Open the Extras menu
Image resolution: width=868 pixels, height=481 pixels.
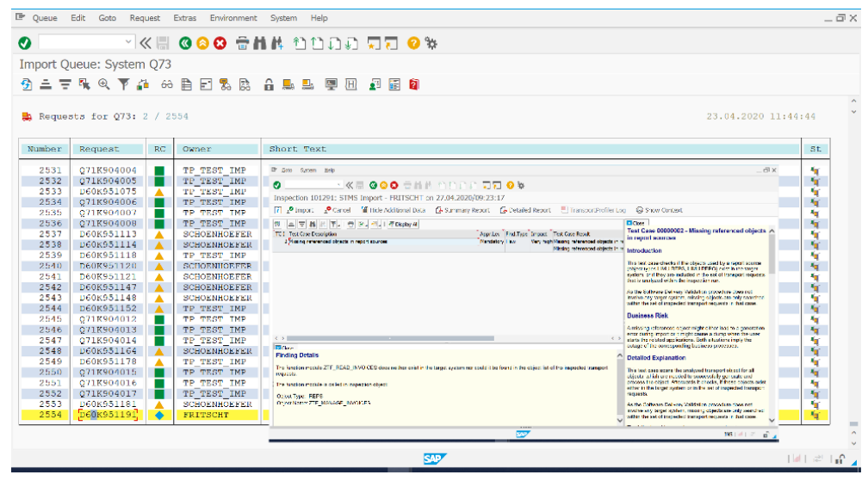[x=184, y=18]
